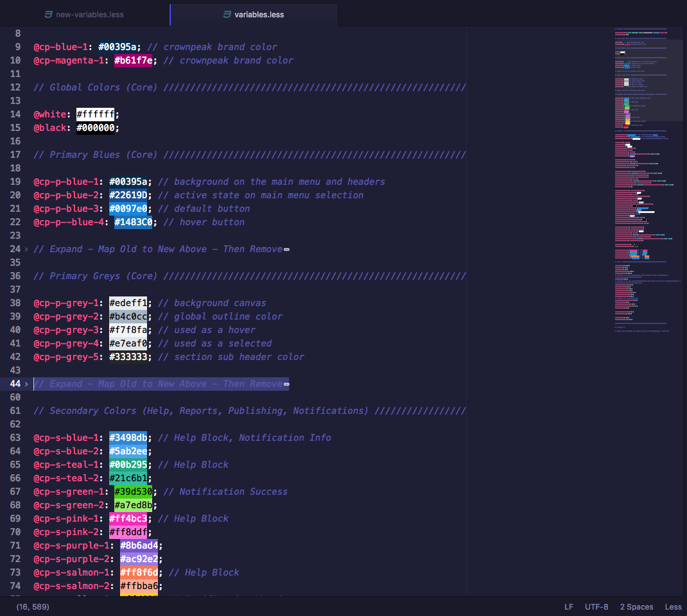
Task: Click the @cp-s-teal-2 variable name
Action: (66, 478)
